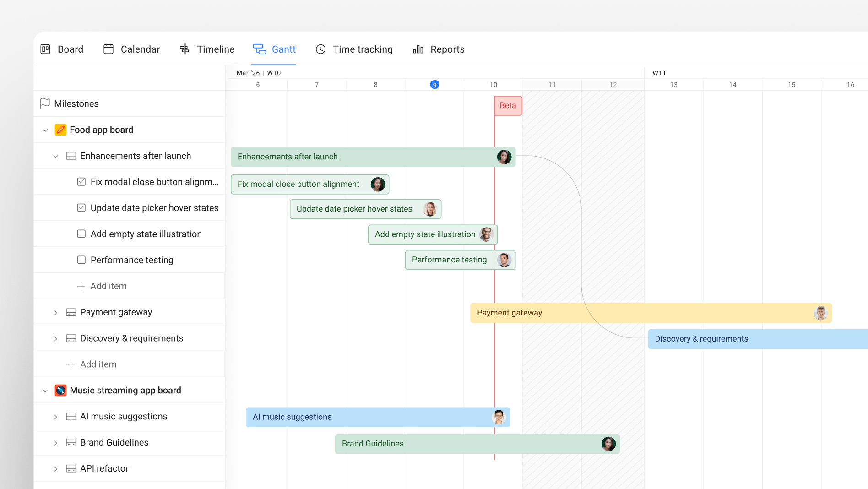Open the AI music suggestions Gantt bar
868x489 pixels.
[378, 417]
